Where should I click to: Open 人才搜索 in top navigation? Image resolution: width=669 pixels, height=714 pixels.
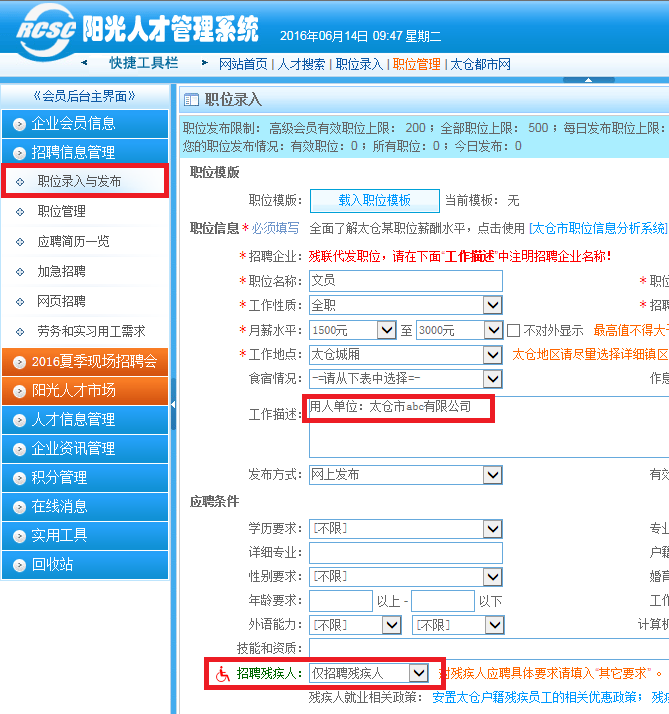pyautogui.click(x=301, y=64)
